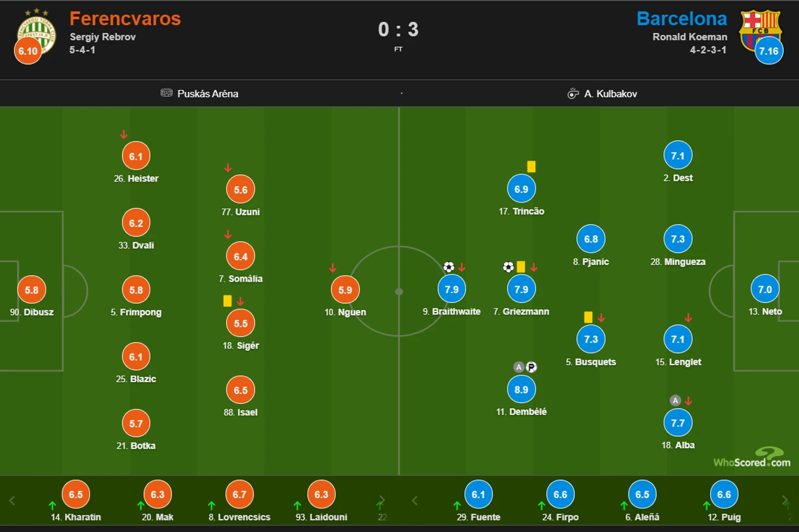This screenshot has width=799, height=532.
Task: Click the assist icon above Dembélé
Action: coord(519,367)
